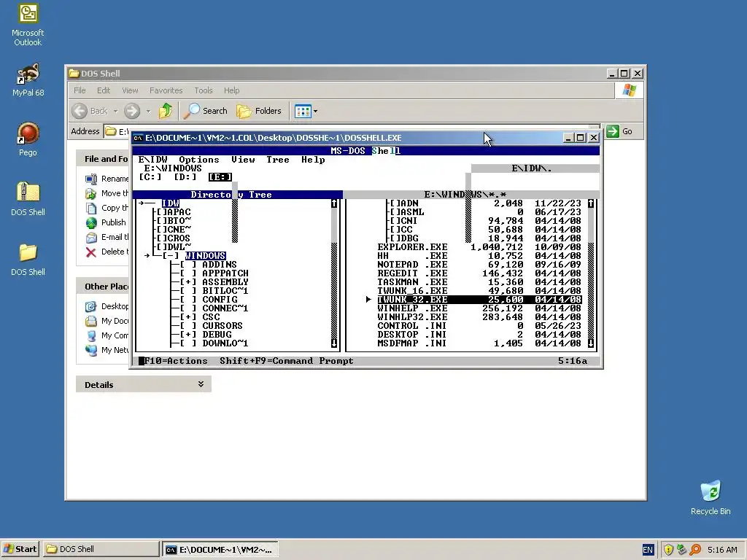The width and height of the screenshot is (747, 560).
Task: Click the Move this file task icon
Action: click(x=91, y=194)
